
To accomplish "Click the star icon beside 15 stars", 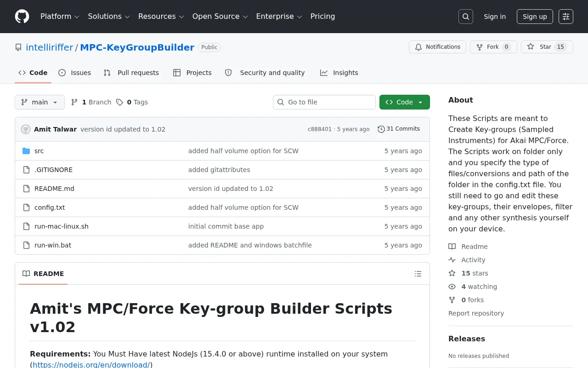I will (x=452, y=273).
